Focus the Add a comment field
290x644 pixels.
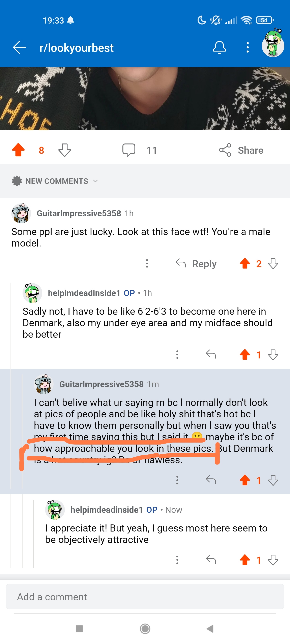point(145,597)
